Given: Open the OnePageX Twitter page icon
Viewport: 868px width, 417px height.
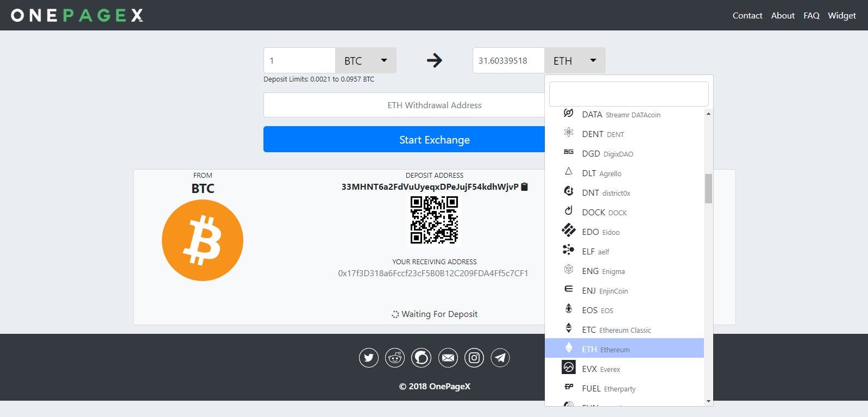Looking at the screenshot, I should pos(369,358).
